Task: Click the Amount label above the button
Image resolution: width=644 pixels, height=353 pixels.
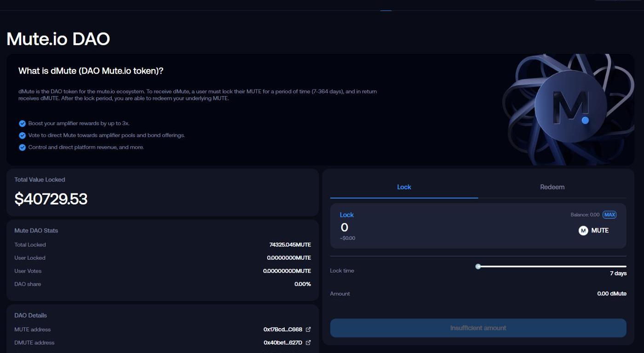Action: pos(340,294)
